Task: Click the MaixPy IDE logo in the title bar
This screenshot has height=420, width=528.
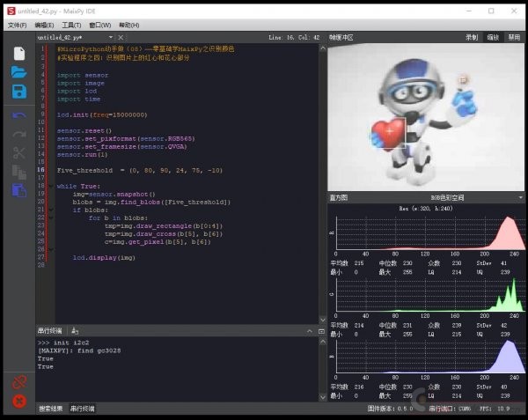Action: click(11, 11)
